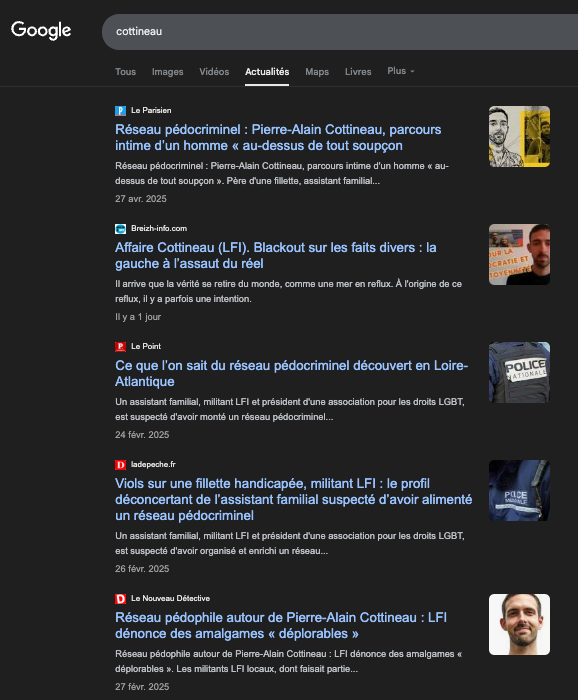Open Le Parisien article illustrated thumbnail
The width and height of the screenshot is (578, 700).
519,137
